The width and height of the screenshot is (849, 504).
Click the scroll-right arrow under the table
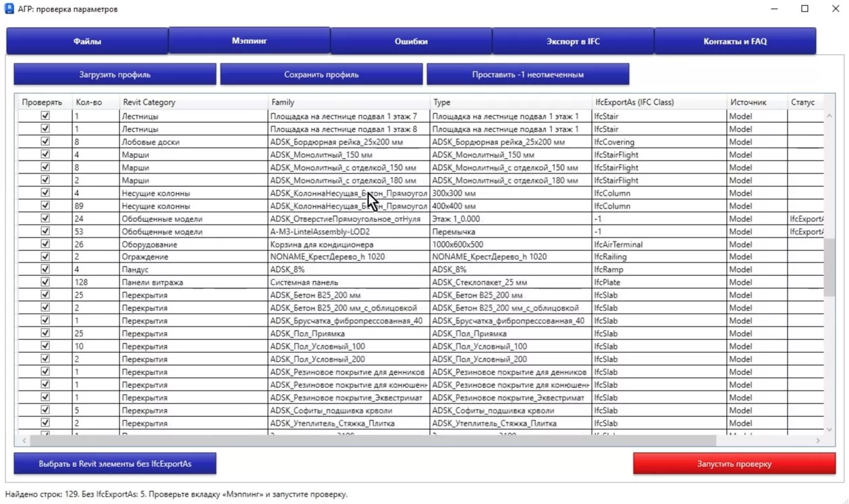818,441
